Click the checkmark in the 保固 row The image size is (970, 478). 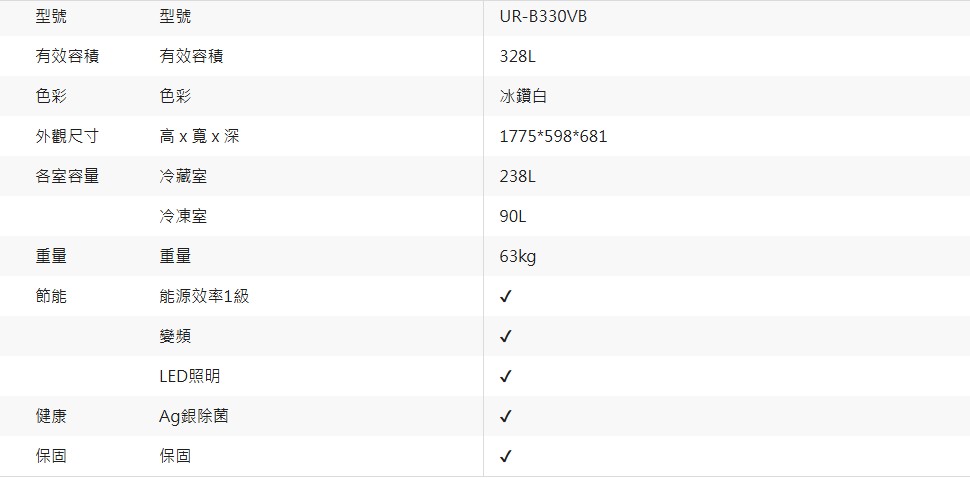[x=506, y=457]
